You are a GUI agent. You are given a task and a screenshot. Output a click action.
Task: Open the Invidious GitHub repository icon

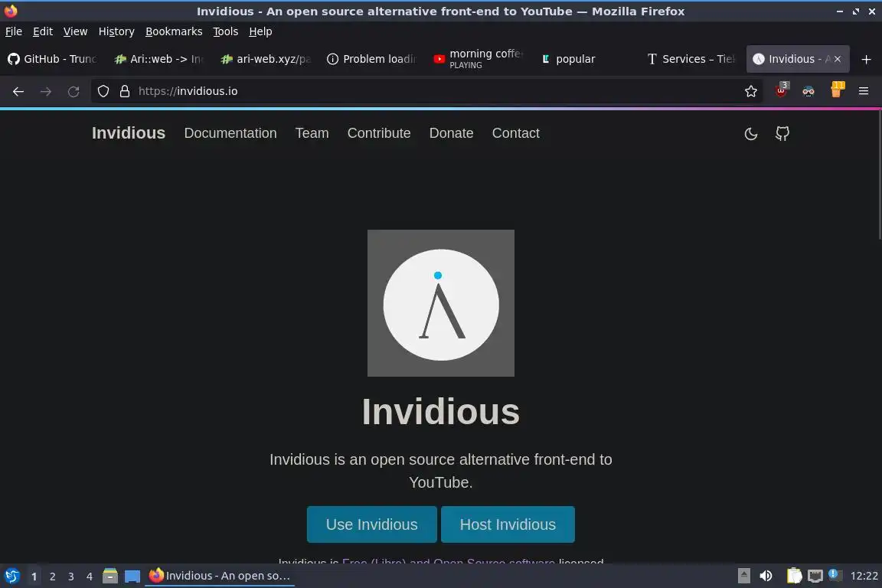pos(782,133)
